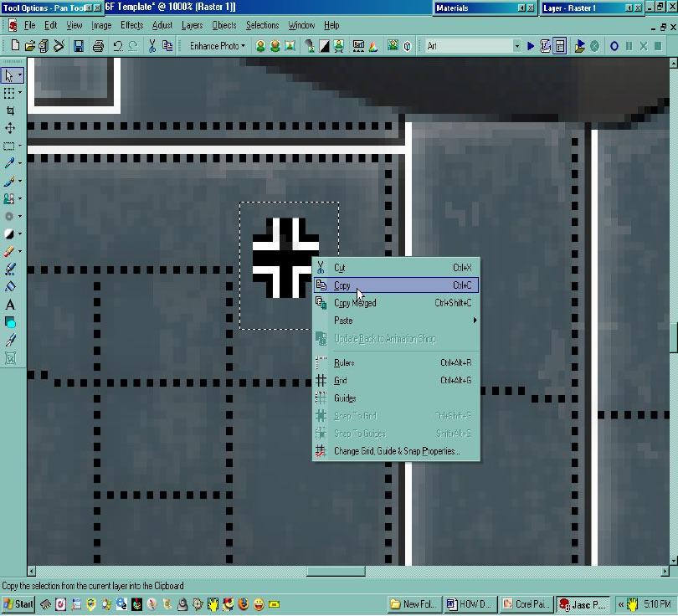Screen dimensions: 678x616
Task: Open the histogram adjustment icon in the Photo toolbar
Action: point(358,46)
